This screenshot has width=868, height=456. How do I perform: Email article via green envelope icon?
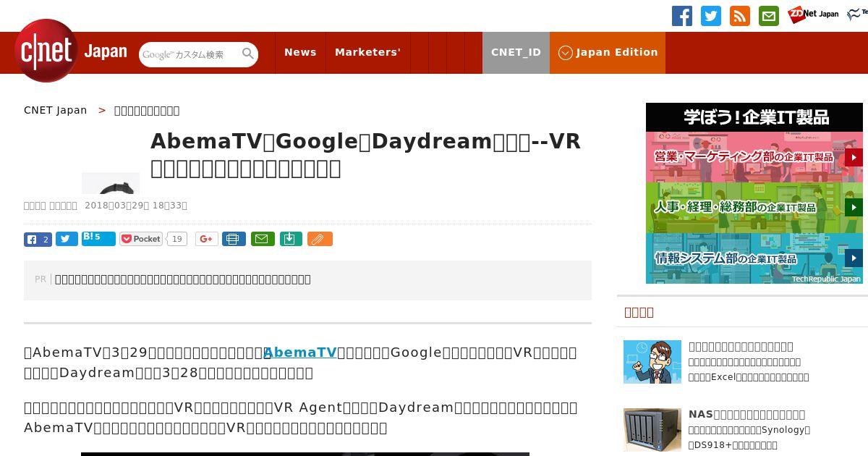pos(263,239)
